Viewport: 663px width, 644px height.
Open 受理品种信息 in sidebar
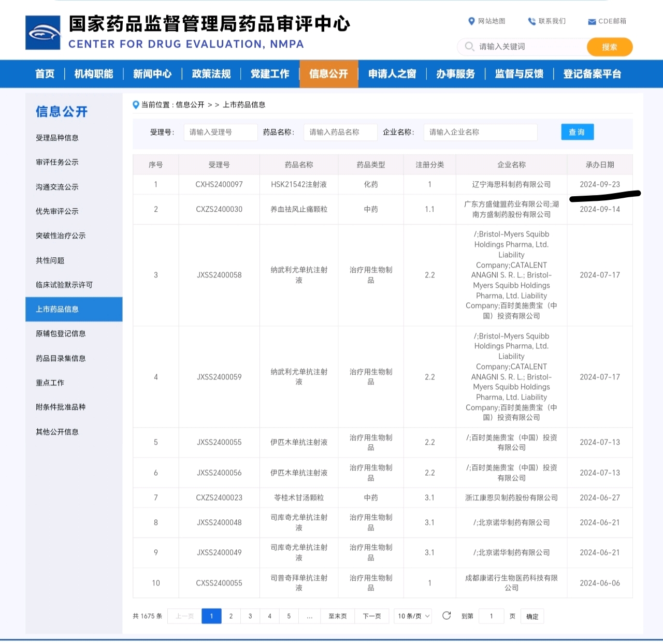tap(57, 138)
